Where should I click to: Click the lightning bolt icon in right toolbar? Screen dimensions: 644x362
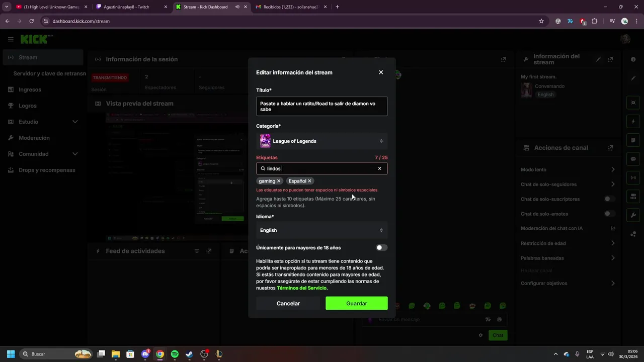point(633,121)
